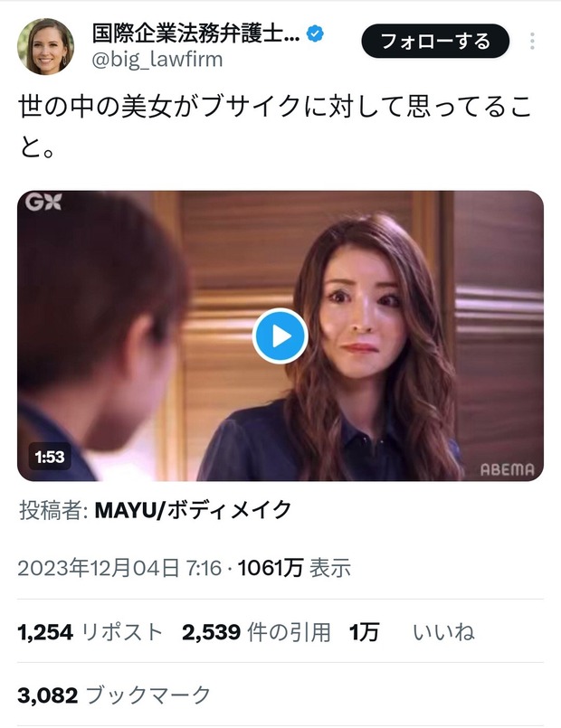This screenshot has height=728, width=561.
Task: Open the @big_lawfirm handle
Action: [157, 60]
